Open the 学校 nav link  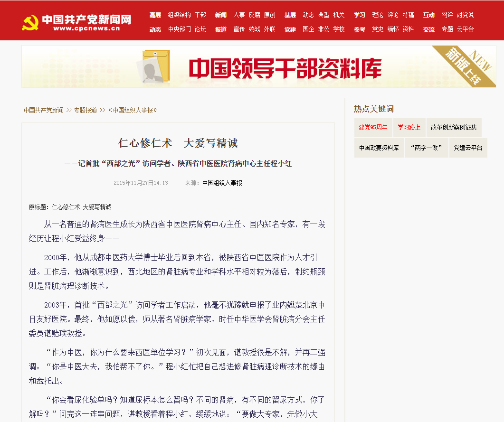(x=339, y=29)
